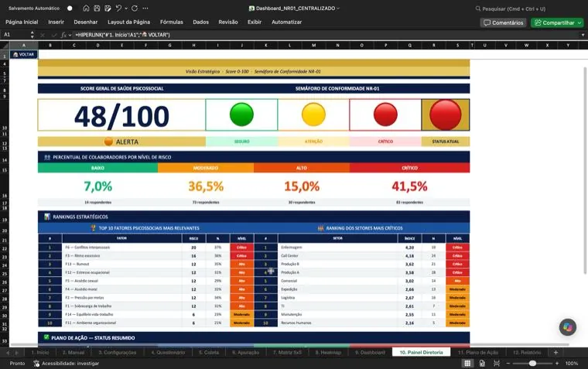The height and width of the screenshot is (369, 588).
Task: Click the Redo icon
Action: 135,9
